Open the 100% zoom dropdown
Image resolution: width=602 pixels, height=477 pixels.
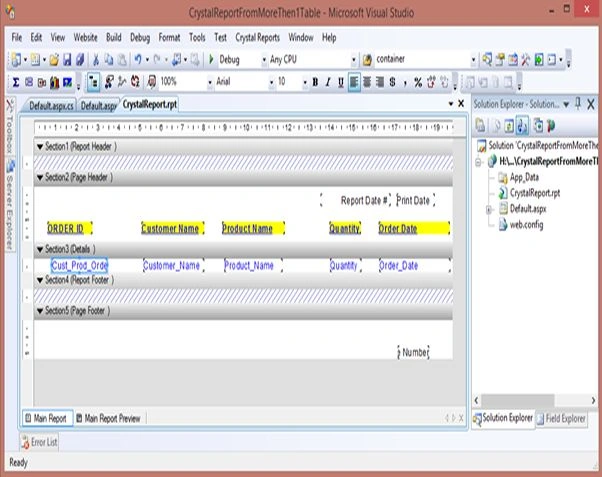(x=210, y=82)
